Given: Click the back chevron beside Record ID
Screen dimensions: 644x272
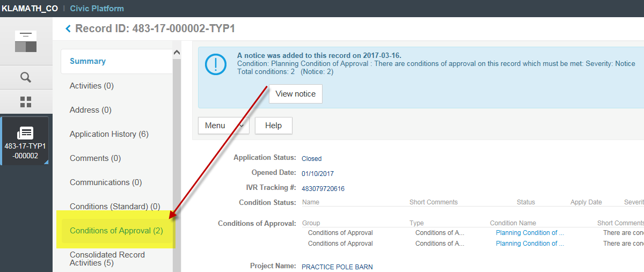Looking at the screenshot, I should (x=68, y=29).
